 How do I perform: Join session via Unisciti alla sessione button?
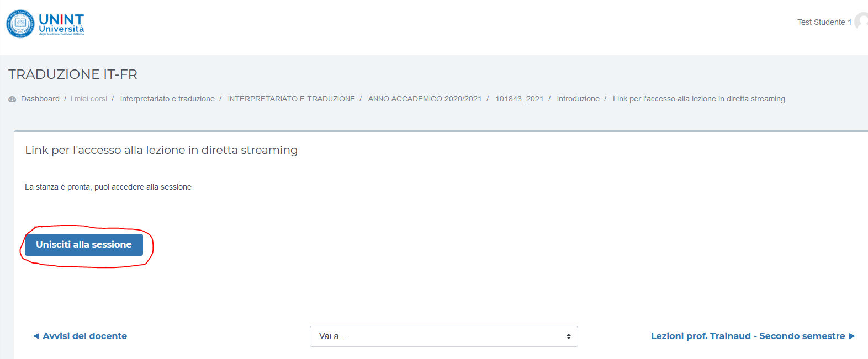[84, 245]
